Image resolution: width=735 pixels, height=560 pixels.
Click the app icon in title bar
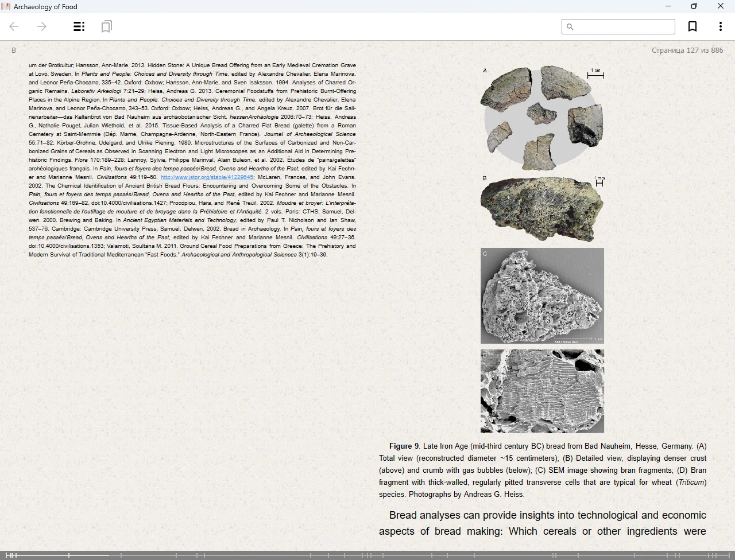(x=6, y=6)
